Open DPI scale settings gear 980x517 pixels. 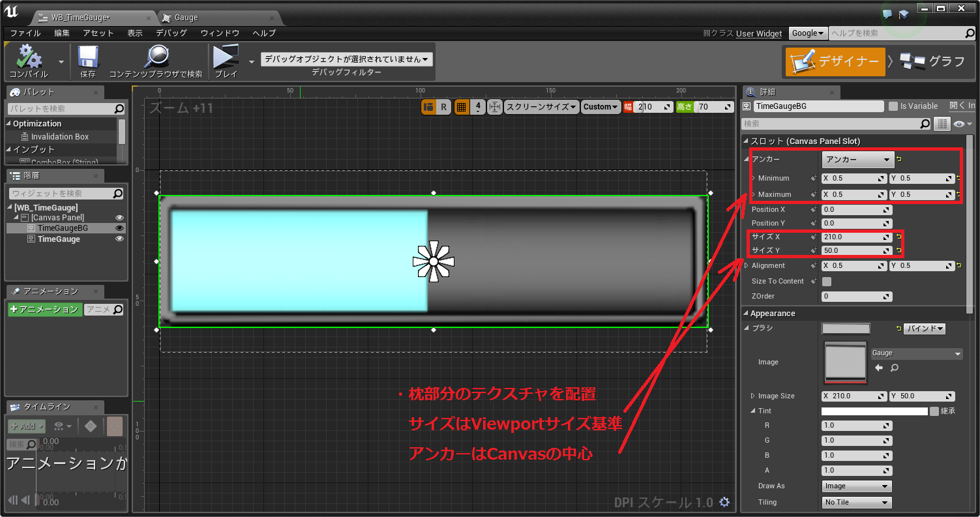click(x=724, y=502)
